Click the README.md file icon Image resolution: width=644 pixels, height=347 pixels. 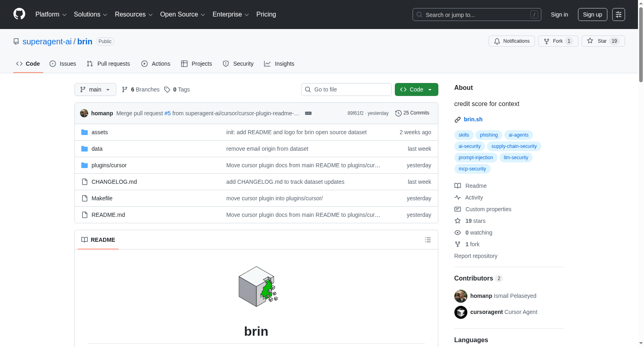coord(85,215)
